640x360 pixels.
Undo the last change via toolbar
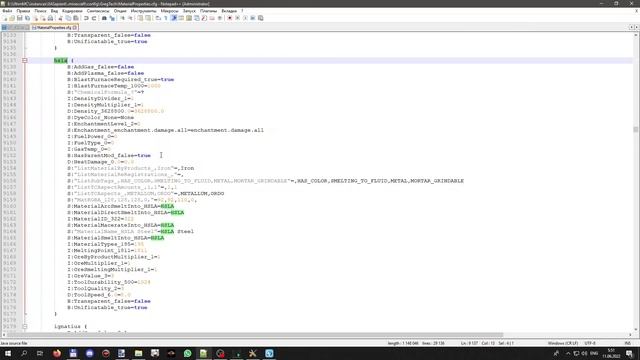coord(86,18)
